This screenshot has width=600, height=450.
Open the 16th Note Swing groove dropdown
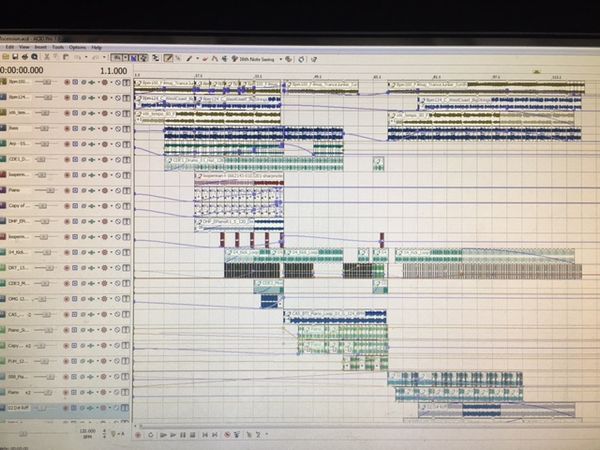(x=281, y=58)
